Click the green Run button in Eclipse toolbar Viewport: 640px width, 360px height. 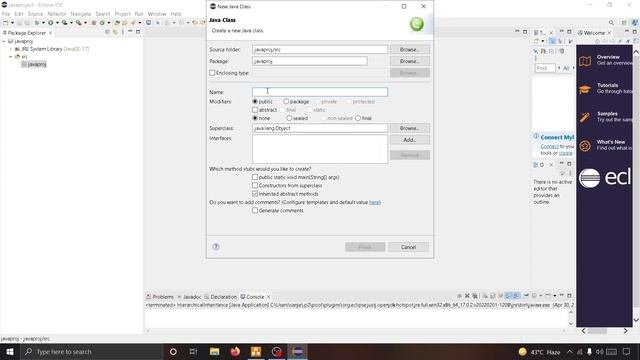51,23
